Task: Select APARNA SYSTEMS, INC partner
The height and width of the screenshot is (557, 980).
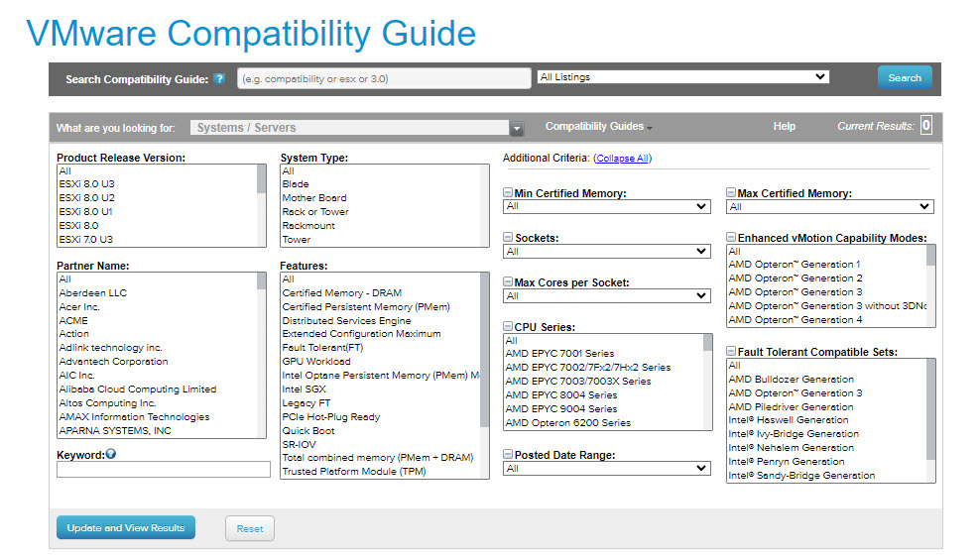Action: pyautogui.click(x=115, y=431)
